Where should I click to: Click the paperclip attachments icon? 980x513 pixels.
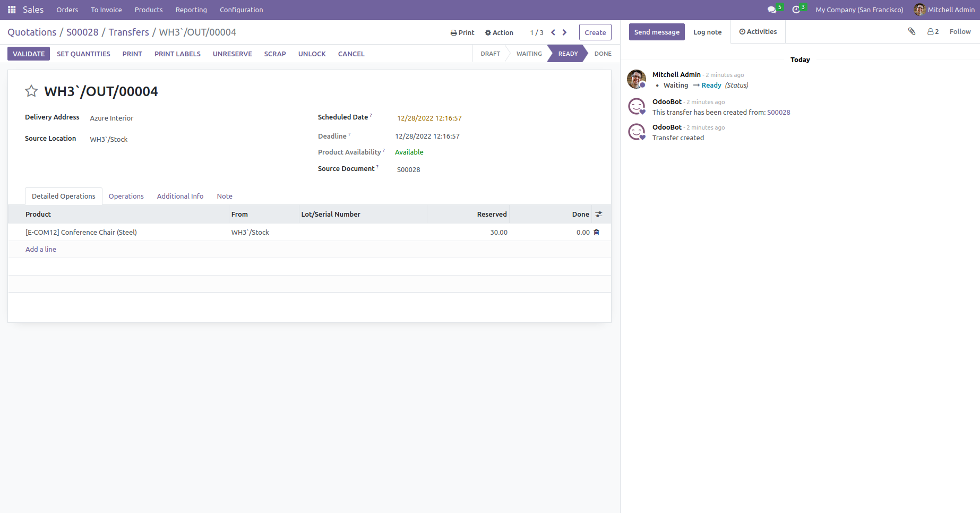[x=912, y=32]
